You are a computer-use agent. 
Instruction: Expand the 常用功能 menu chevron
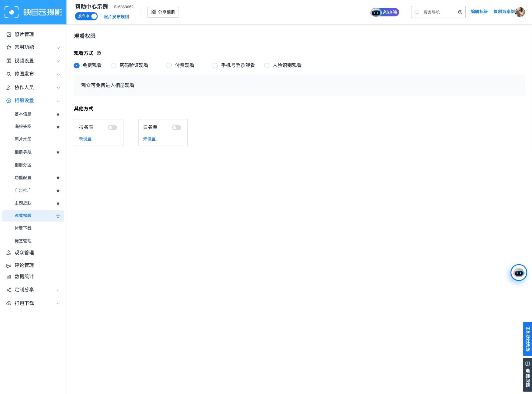tap(58, 48)
